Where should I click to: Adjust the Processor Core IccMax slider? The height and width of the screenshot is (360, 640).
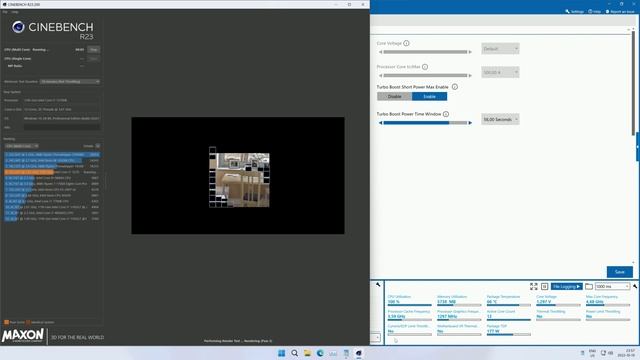tap(425, 76)
